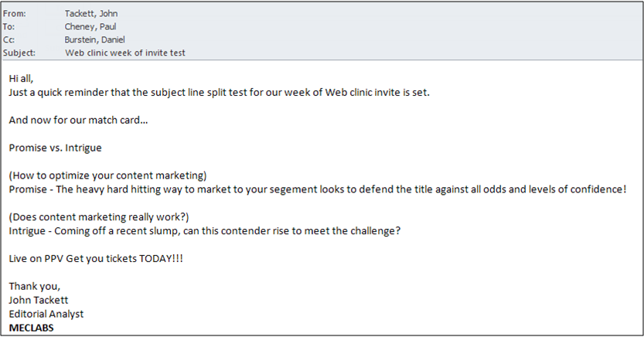Click How to optimize your content marketing
The image size is (644, 337).
[x=107, y=175]
